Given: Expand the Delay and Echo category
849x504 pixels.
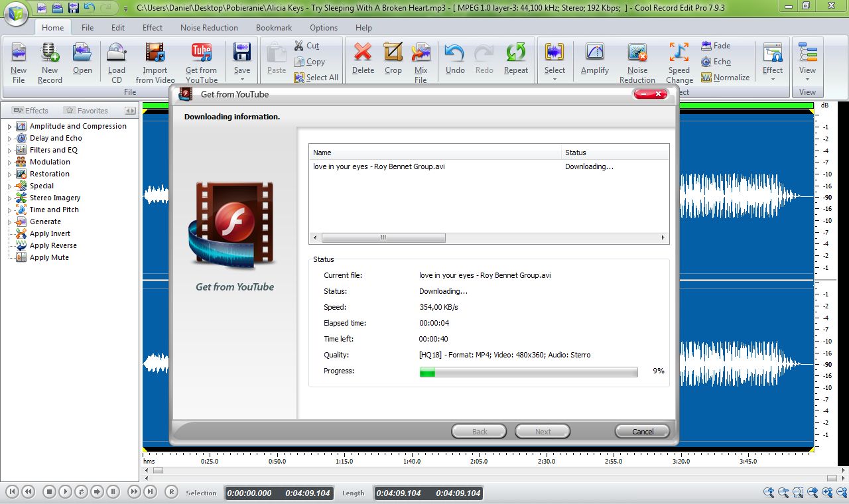Looking at the screenshot, I should (9, 138).
